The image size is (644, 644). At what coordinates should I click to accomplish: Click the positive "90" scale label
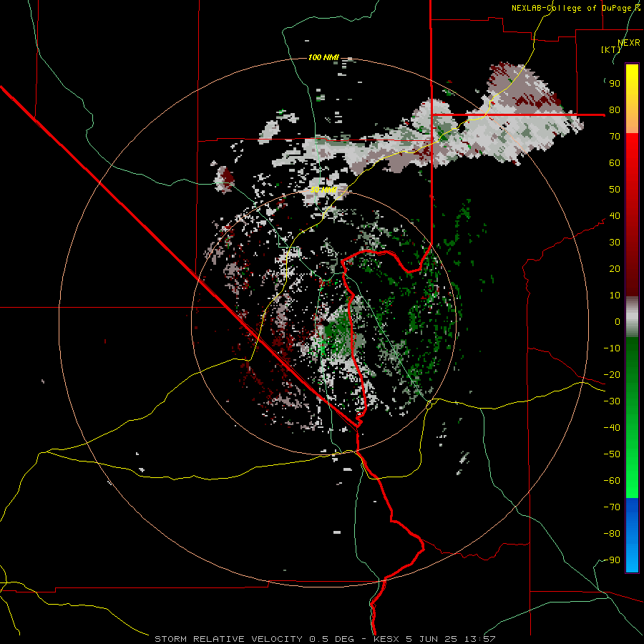(x=615, y=84)
